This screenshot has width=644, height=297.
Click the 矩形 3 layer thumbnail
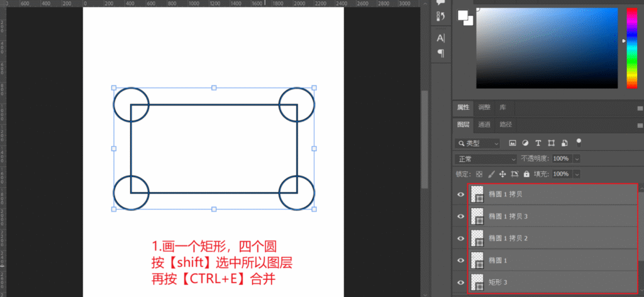[477, 282]
